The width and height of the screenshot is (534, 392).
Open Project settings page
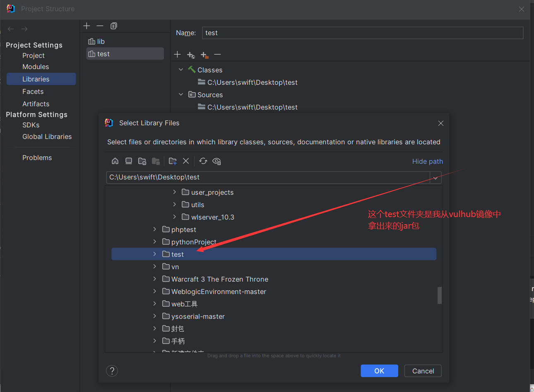tap(34, 55)
